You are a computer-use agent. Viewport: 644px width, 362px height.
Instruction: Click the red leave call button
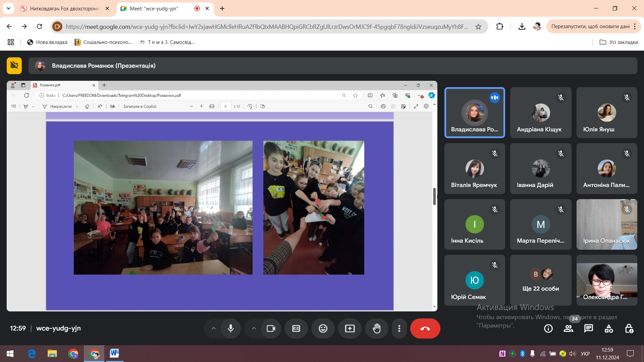pyautogui.click(x=425, y=328)
